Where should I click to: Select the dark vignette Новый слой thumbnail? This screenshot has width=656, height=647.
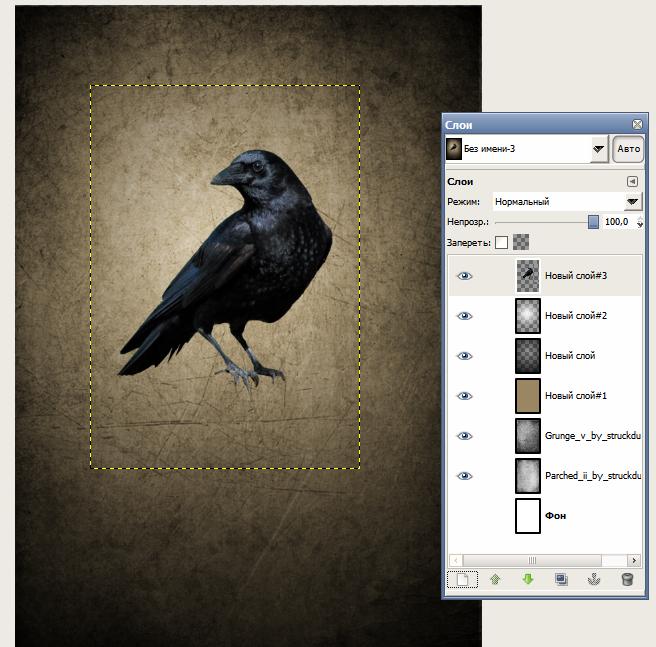pos(528,356)
